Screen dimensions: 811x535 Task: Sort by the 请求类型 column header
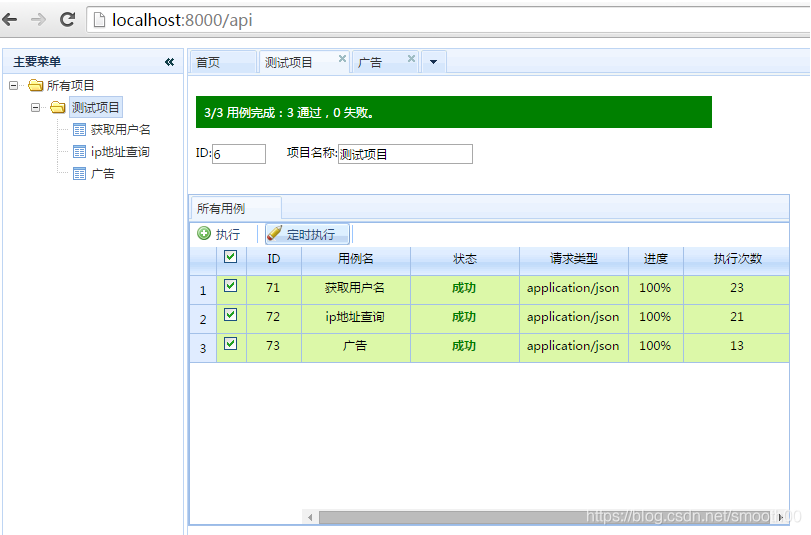click(x=574, y=259)
